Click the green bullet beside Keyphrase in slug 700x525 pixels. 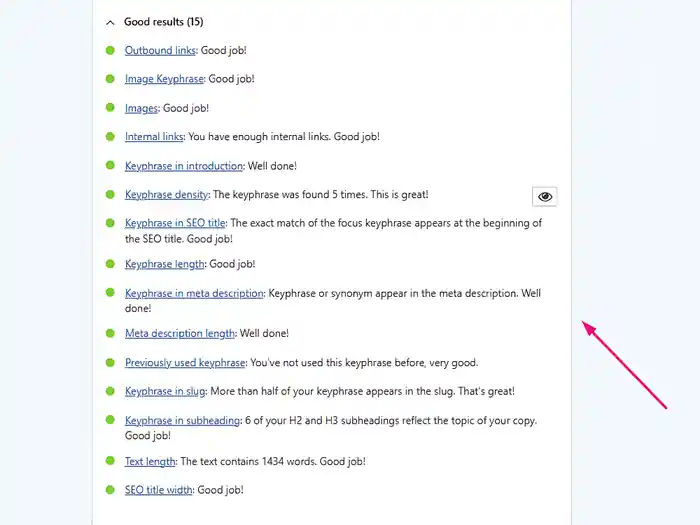pyautogui.click(x=110, y=391)
